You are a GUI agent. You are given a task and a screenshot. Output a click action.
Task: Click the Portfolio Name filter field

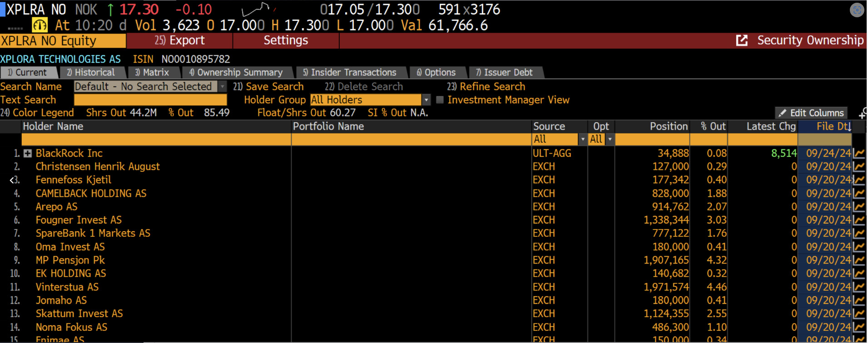click(x=412, y=139)
